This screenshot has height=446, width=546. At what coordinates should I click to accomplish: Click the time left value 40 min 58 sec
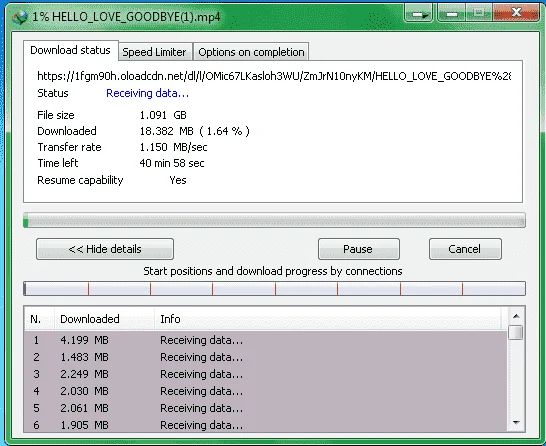tap(172, 163)
